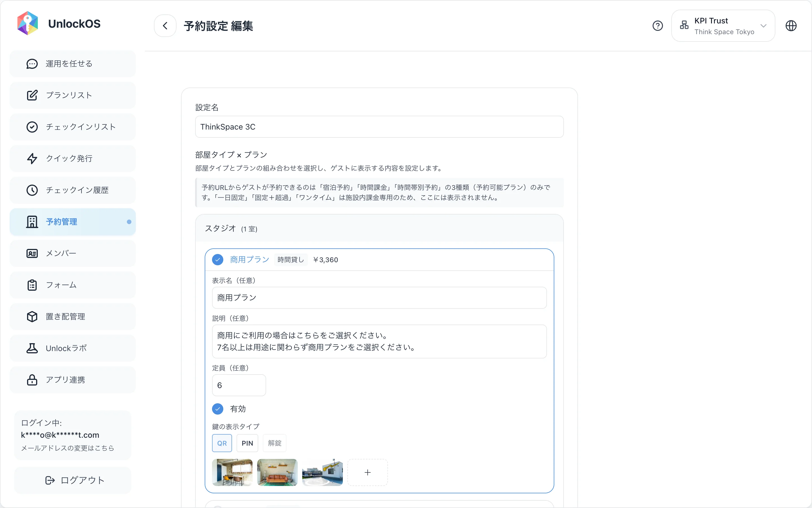The image size is (812, 508).
Task: Open the チェックイン履歴 menu
Action: coord(73,190)
